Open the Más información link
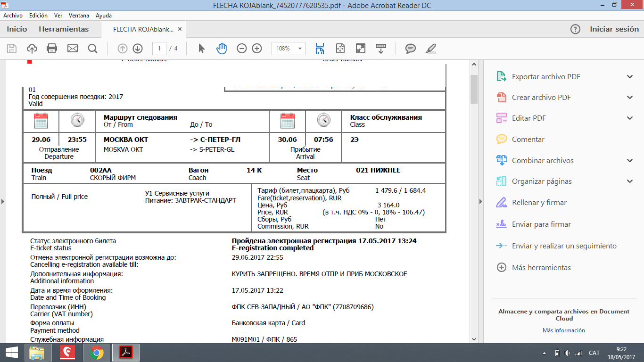The height and width of the screenshot is (362, 644). point(563,330)
